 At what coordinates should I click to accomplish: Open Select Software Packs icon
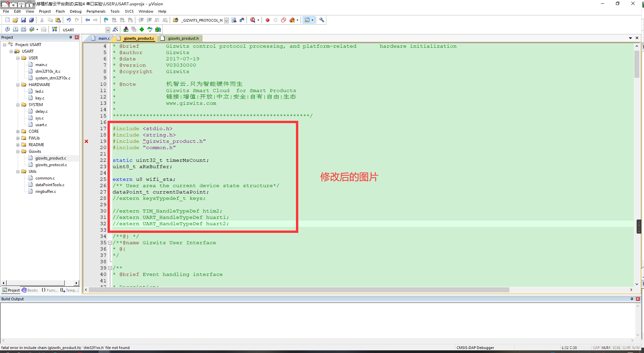tap(150, 29)
